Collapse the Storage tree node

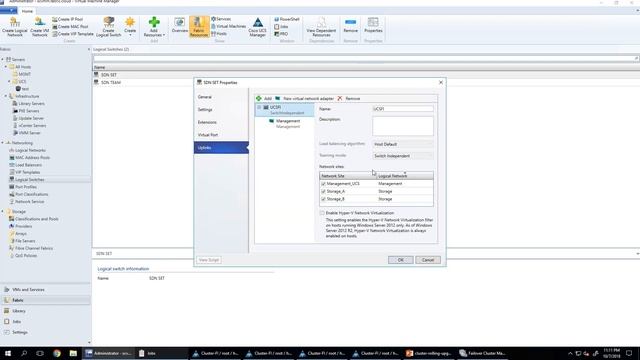click(x=3, y=212)
